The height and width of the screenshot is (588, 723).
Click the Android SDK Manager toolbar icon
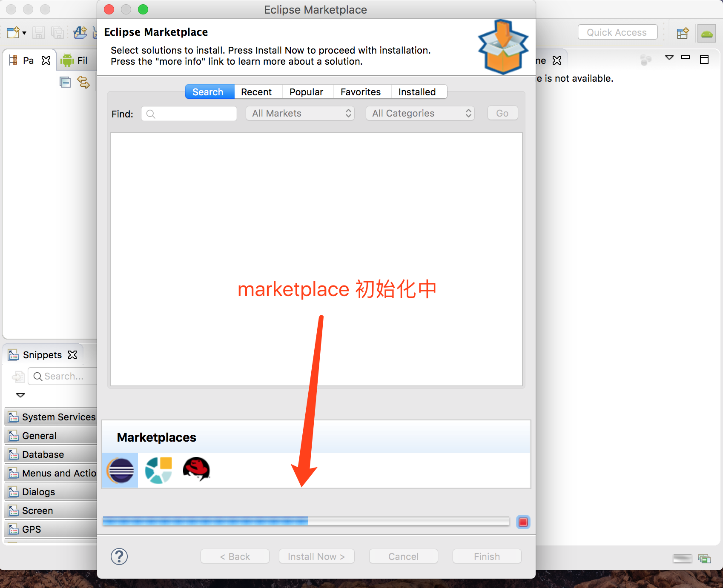pyautogui.click(x=80, y=33)
